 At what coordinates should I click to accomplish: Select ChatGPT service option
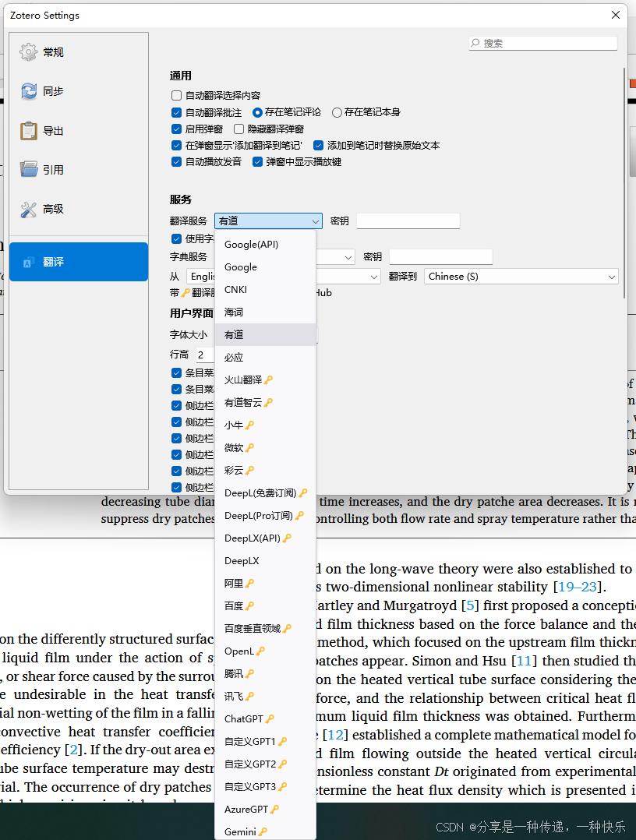pyautogui.click(x=265, y=719)
